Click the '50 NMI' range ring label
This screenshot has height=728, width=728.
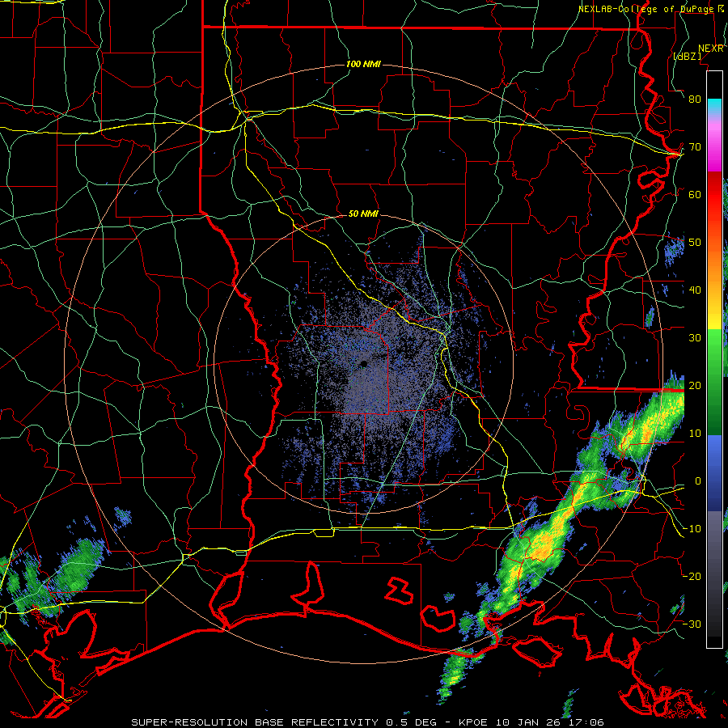click(363, 214)
